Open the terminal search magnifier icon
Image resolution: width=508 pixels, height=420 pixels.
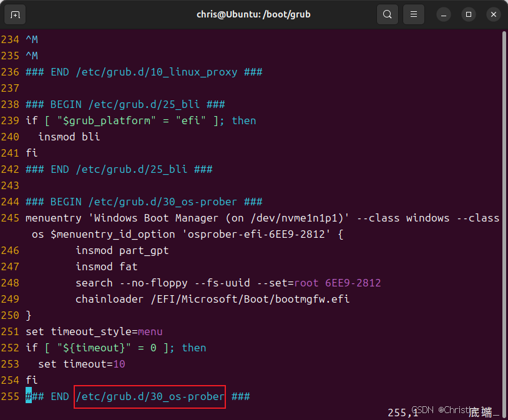pyautogui.click(x=387, y=14)
